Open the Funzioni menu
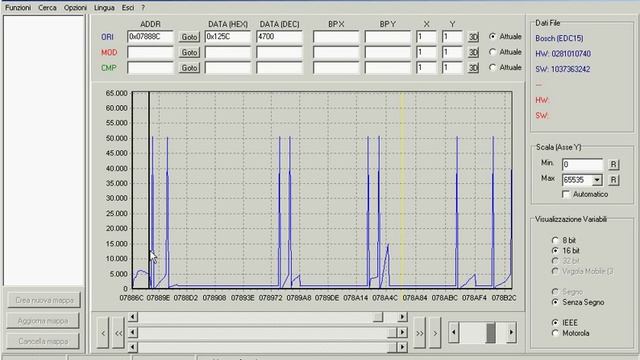 (x=18, y=7)
